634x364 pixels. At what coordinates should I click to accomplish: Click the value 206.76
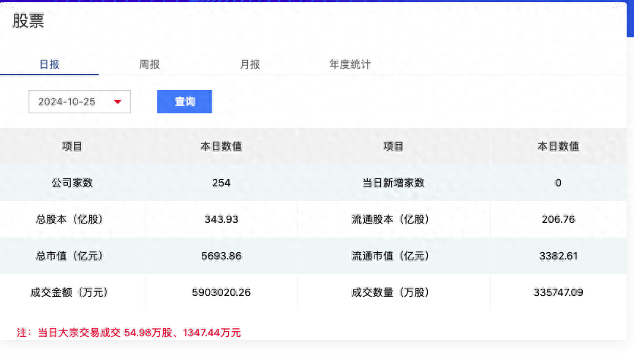(558, 219)
